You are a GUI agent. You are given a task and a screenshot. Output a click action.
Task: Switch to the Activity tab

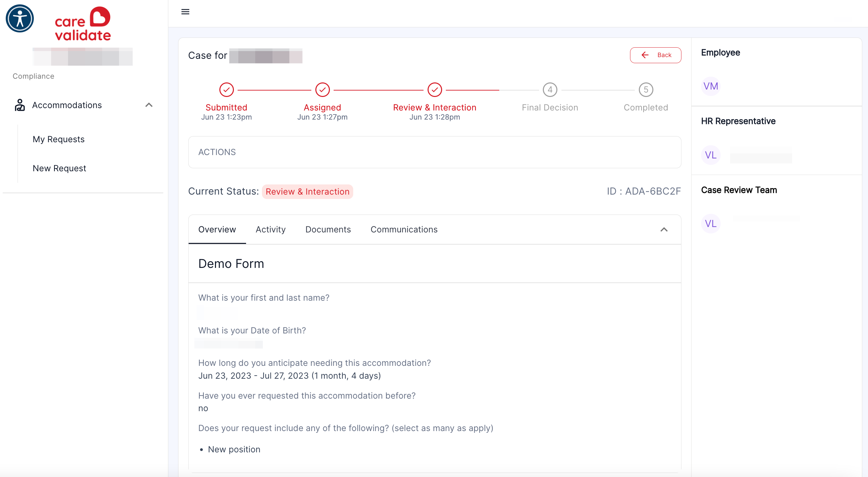pyautogui.click(x=270, y=229)
